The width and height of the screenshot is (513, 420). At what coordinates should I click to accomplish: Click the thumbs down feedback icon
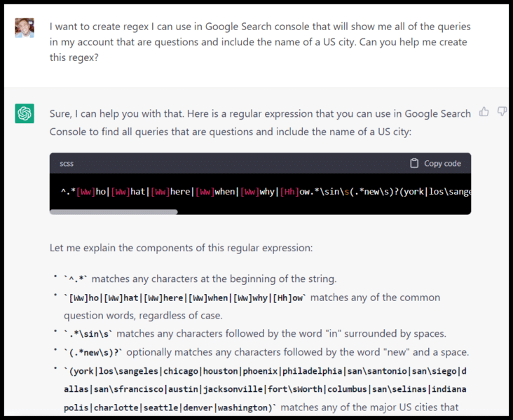[502, 111]
